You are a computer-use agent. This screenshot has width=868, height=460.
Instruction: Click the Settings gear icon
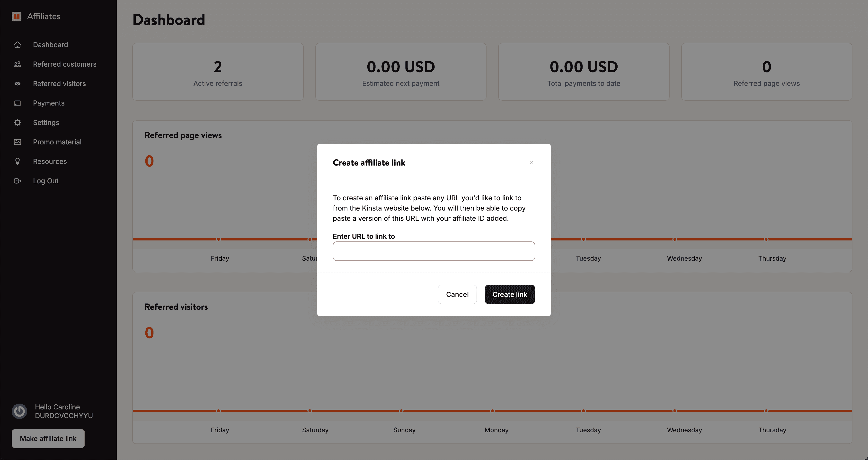click(18, 122)
